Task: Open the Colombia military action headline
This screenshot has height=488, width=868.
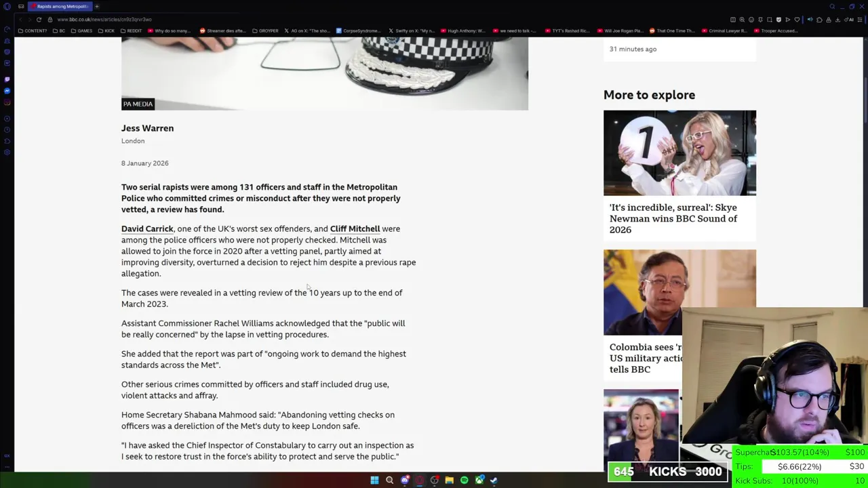Action: [646, 358]
